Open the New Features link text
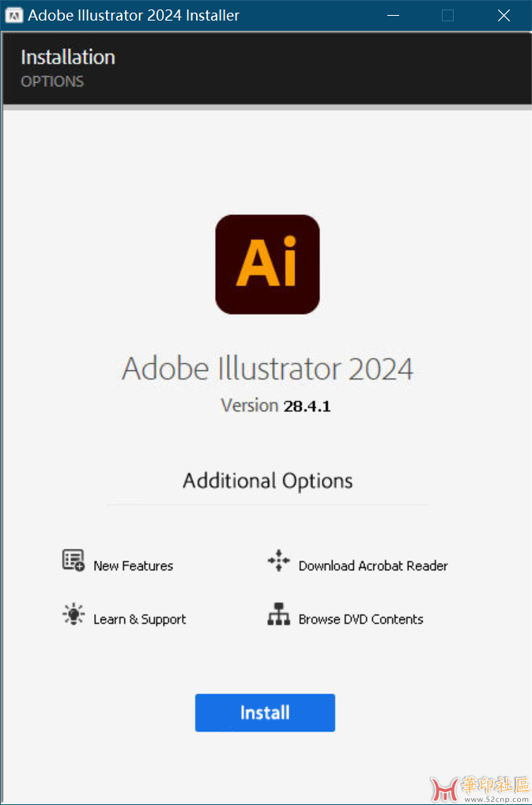Image resolution: width=532 pixels, height=805 pixels. (134, 565)
